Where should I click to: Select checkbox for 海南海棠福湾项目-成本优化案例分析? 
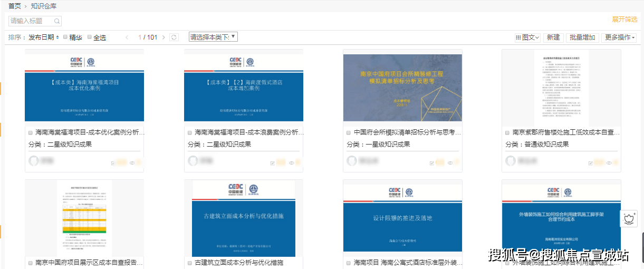click(x=31, y=132)
